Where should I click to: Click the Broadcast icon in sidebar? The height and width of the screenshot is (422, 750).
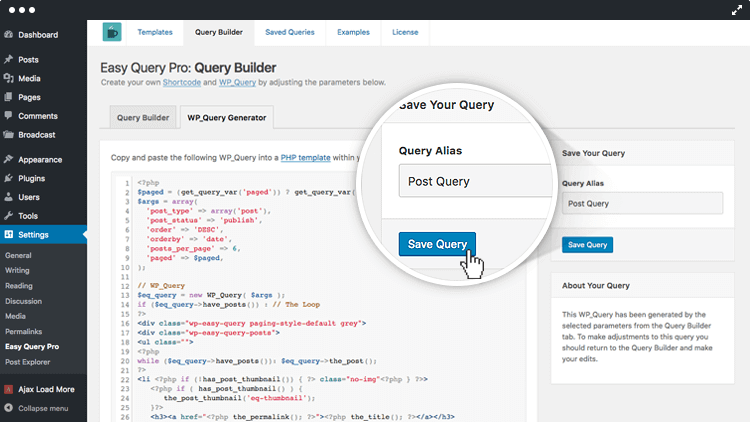[x=8, y=134]
